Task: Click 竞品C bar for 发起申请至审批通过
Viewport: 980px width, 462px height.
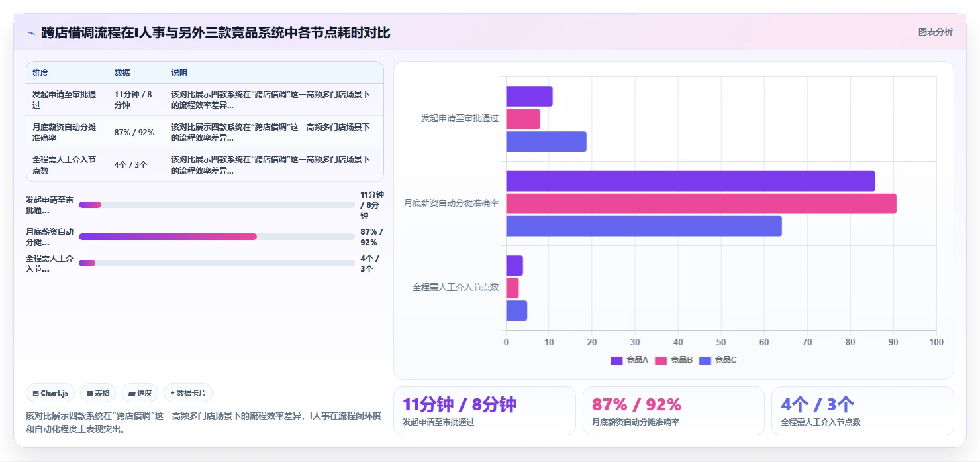Action: [546, 141]
